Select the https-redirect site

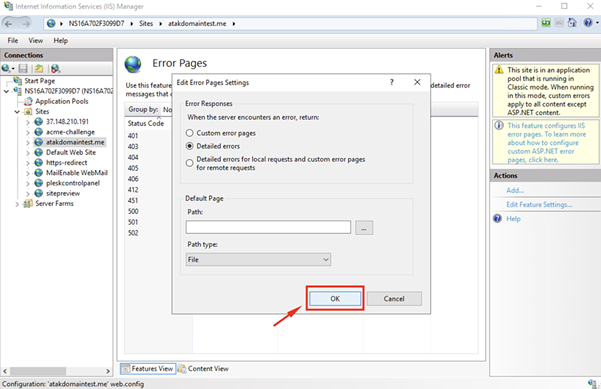[x=66, y=162]
